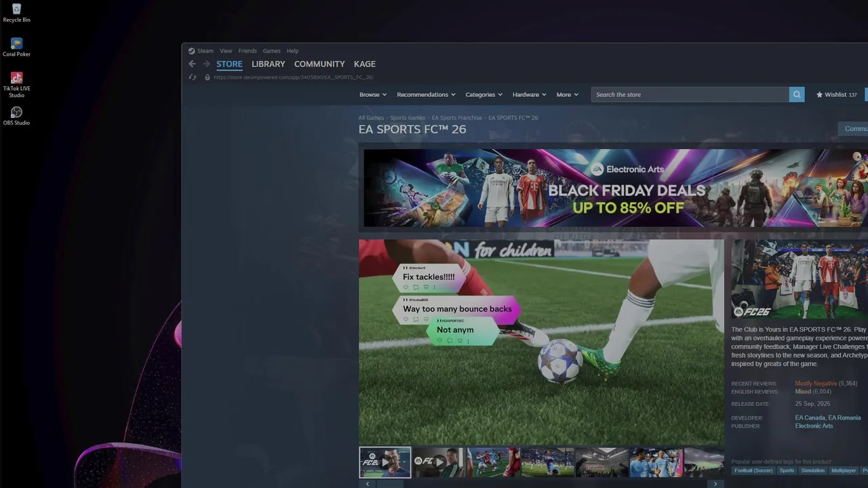Expand the Hardware dropdown
The width and height of the screenshot is (868, 488).
click(x=530, y=95)
